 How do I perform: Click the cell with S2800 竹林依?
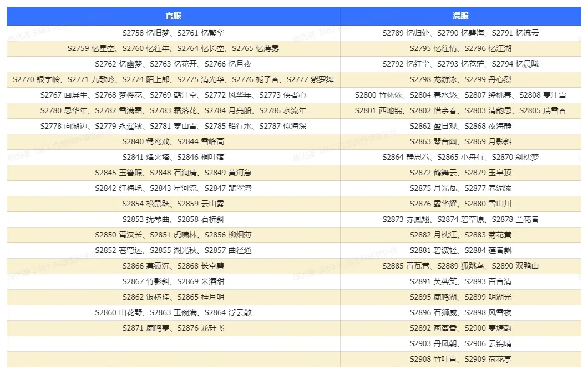tap(460, 95)
